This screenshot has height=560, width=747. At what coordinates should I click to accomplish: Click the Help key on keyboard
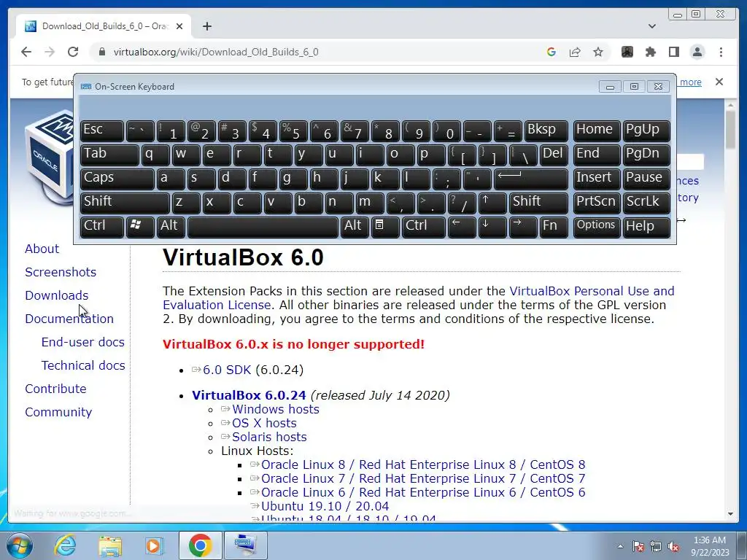click(x=646, y=226)
